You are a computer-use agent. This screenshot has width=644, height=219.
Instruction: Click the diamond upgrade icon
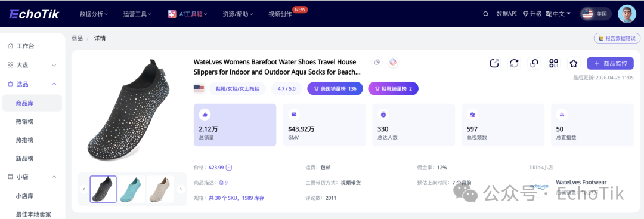[525, 14]
